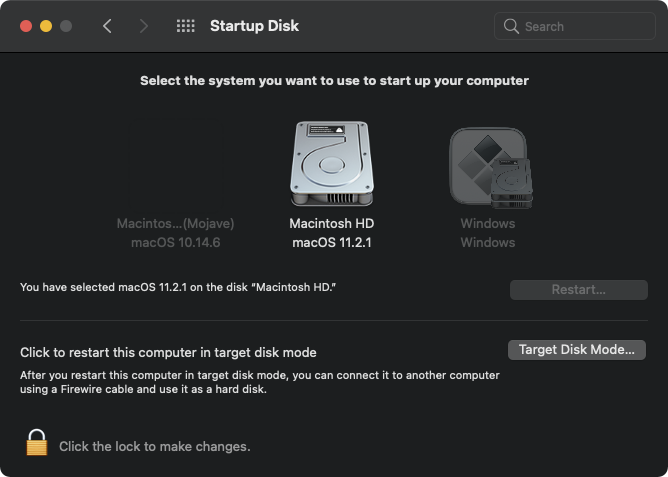Click the Restart... button
The width and height of the screenshot is (668, 477).
point(579,290)
